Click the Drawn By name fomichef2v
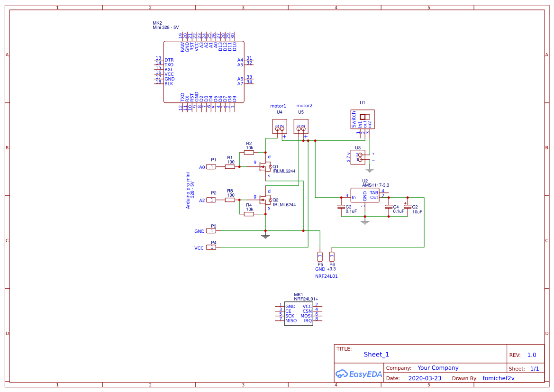The height and width of the screenshot is (392, 554). coord(498,378)
